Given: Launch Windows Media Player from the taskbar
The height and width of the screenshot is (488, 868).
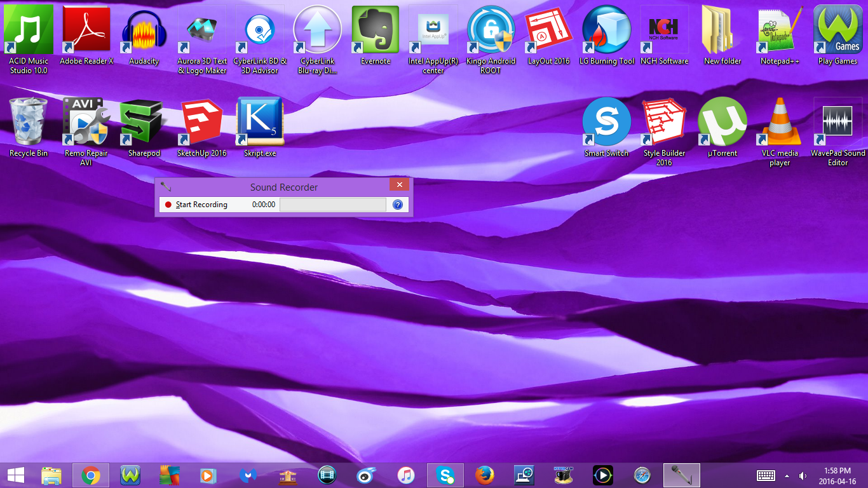Looking at the screenshot, I should [x=209, y=475].
